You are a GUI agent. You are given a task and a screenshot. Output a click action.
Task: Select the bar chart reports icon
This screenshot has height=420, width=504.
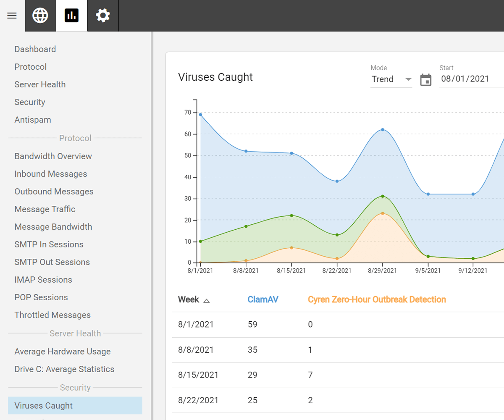[x=72, y=16]
